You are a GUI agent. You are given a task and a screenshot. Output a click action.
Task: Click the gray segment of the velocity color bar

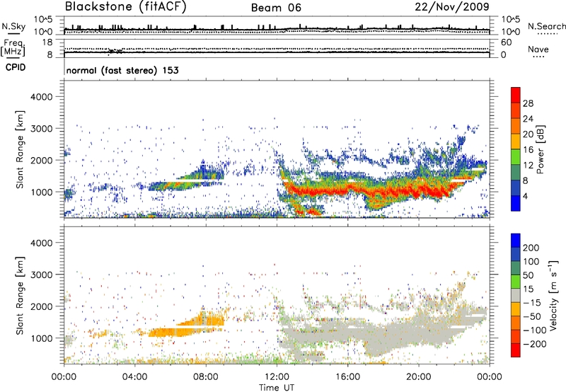tap(516, 295)
